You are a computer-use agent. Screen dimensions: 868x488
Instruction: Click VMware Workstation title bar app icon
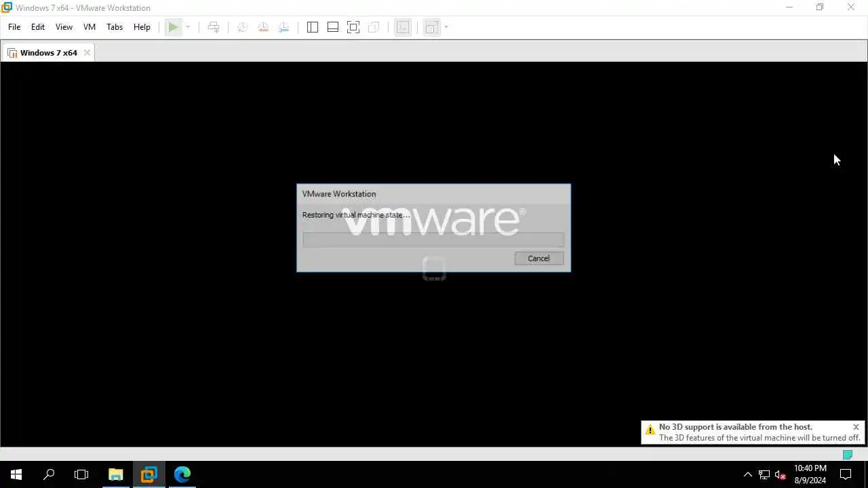click(7, 7)
